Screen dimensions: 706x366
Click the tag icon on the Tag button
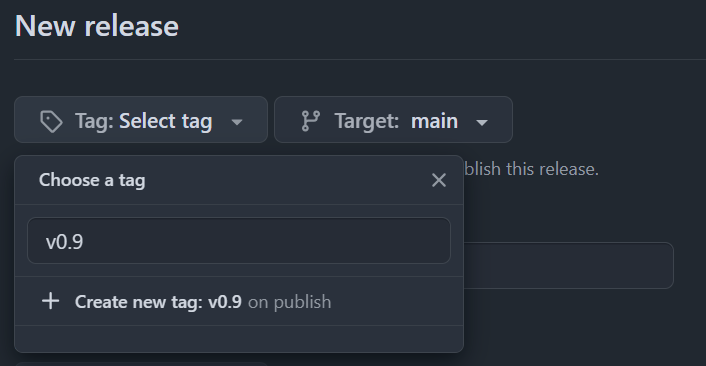[x=51, y=122]
